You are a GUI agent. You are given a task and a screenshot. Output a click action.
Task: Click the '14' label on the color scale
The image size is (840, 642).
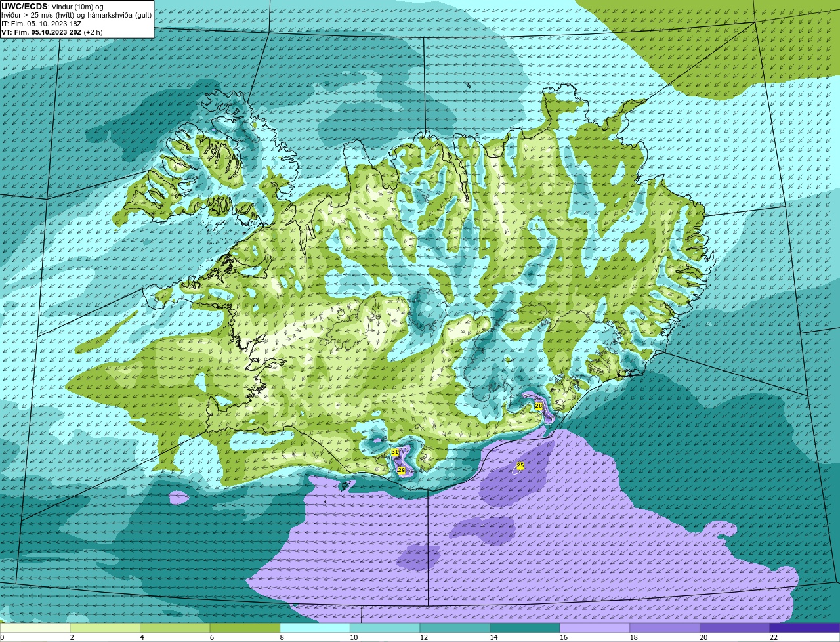point(493,637)
